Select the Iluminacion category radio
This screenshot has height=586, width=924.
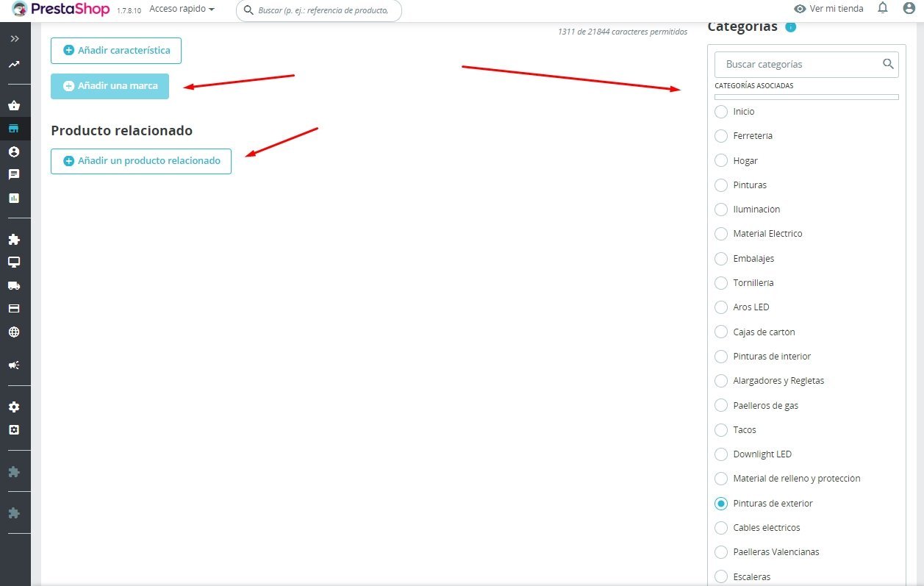[721, 210]
